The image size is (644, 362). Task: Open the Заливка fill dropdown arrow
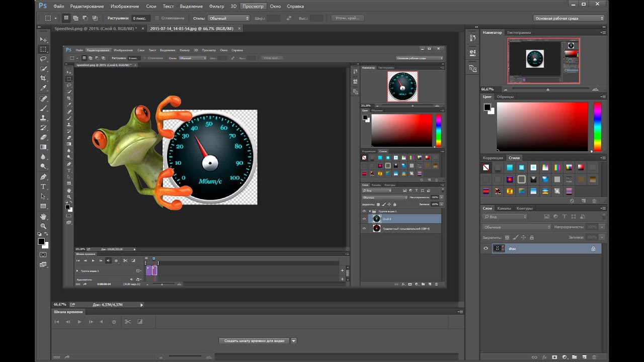602,237
